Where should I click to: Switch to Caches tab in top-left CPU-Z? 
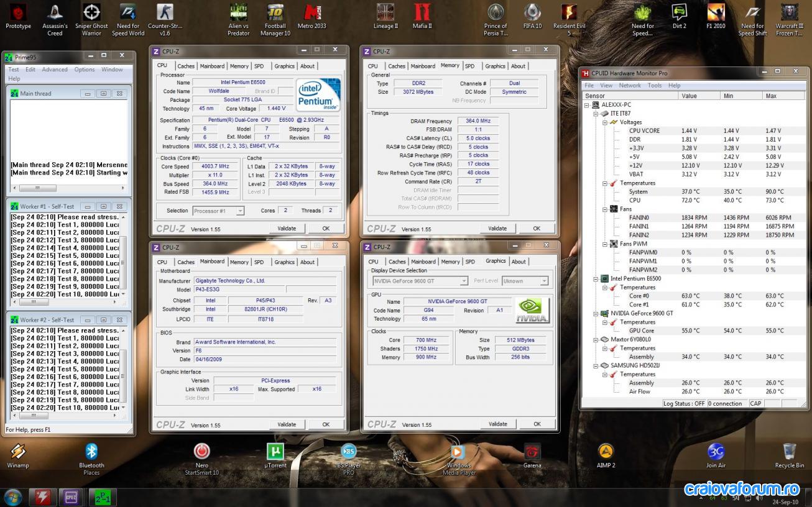pyautogui.click(x=186, y=66)
